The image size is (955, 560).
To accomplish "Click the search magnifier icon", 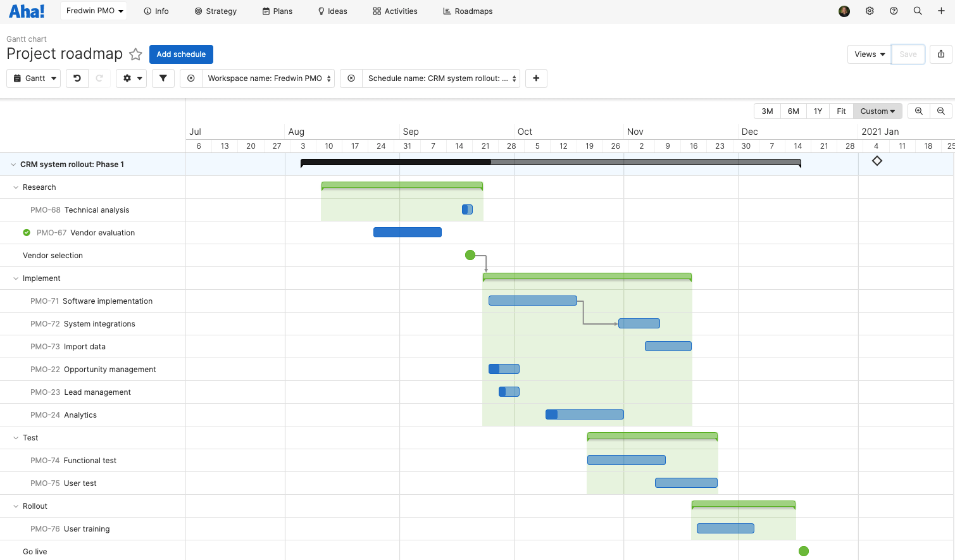I will 918,11.
